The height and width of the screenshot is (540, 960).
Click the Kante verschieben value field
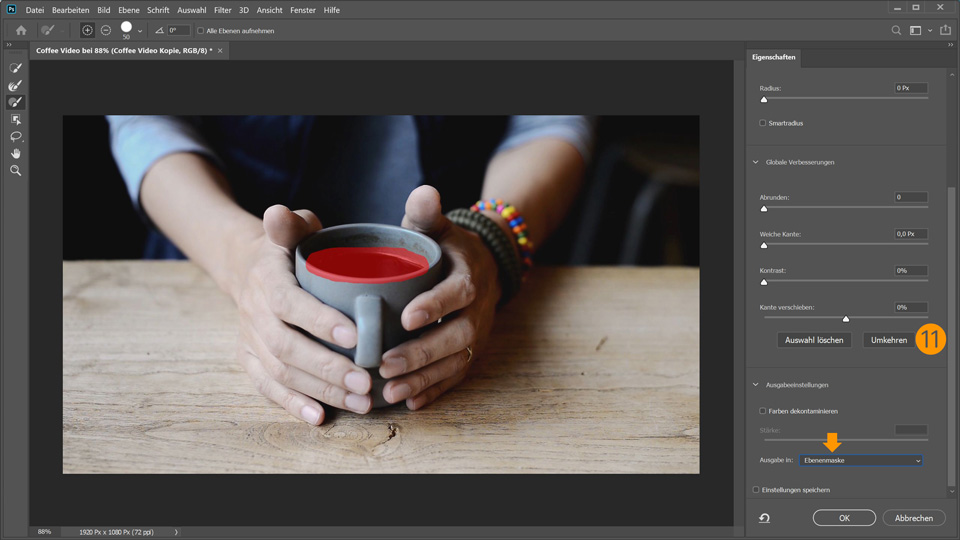911,307
